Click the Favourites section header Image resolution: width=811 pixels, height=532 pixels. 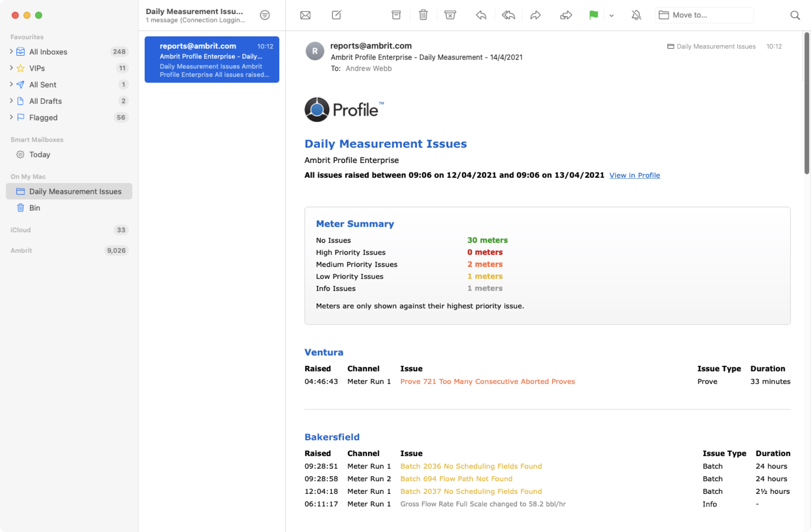27,37
